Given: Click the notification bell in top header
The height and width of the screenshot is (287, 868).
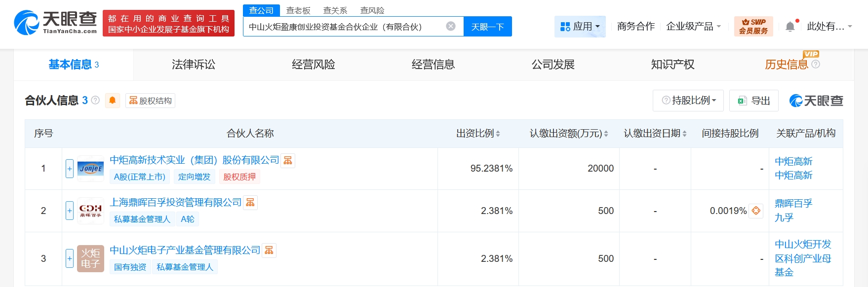Looking at the screenshot, I should point(790,27).
